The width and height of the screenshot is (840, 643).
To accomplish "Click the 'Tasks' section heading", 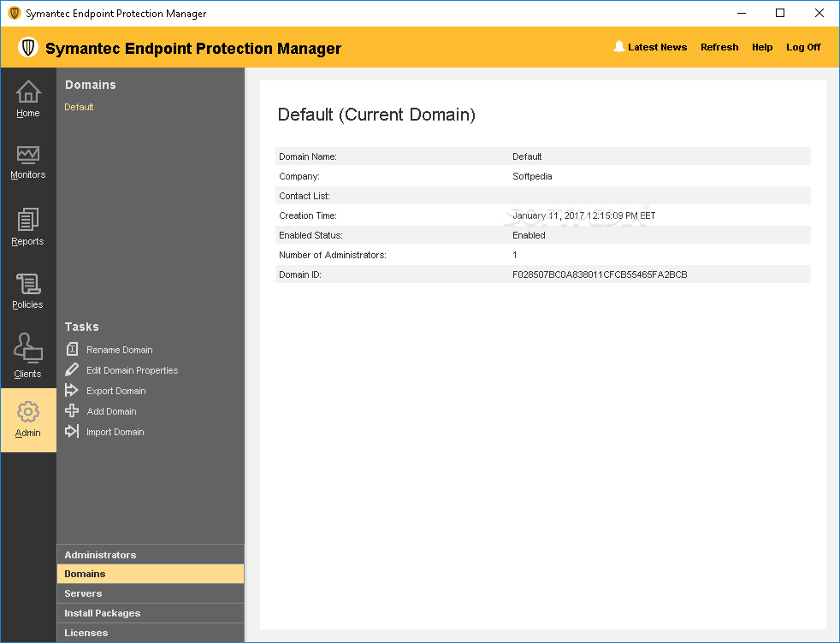I will tap(81, 327).
